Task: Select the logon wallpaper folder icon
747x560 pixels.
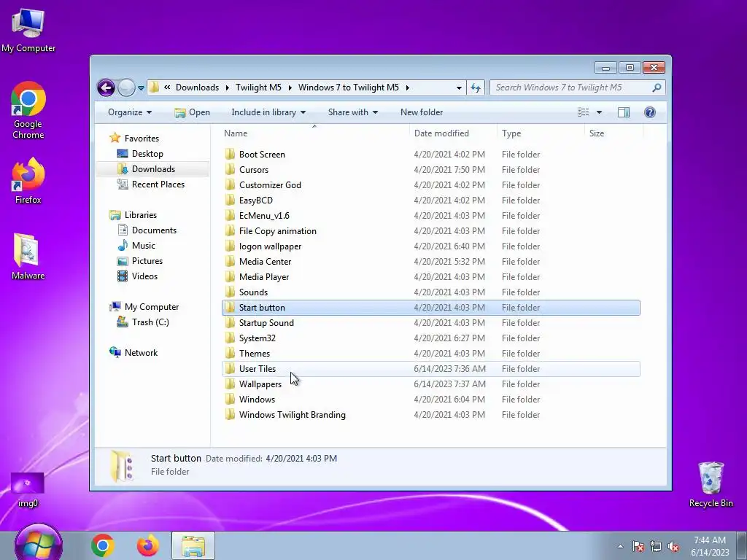Action: tap(230, 246)
